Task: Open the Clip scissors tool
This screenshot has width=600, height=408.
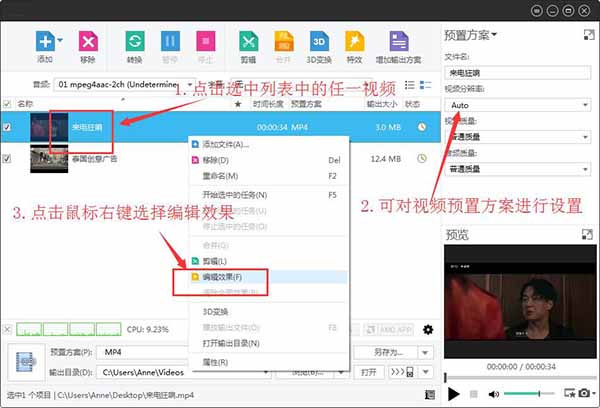Action: [x=248, y=41]
